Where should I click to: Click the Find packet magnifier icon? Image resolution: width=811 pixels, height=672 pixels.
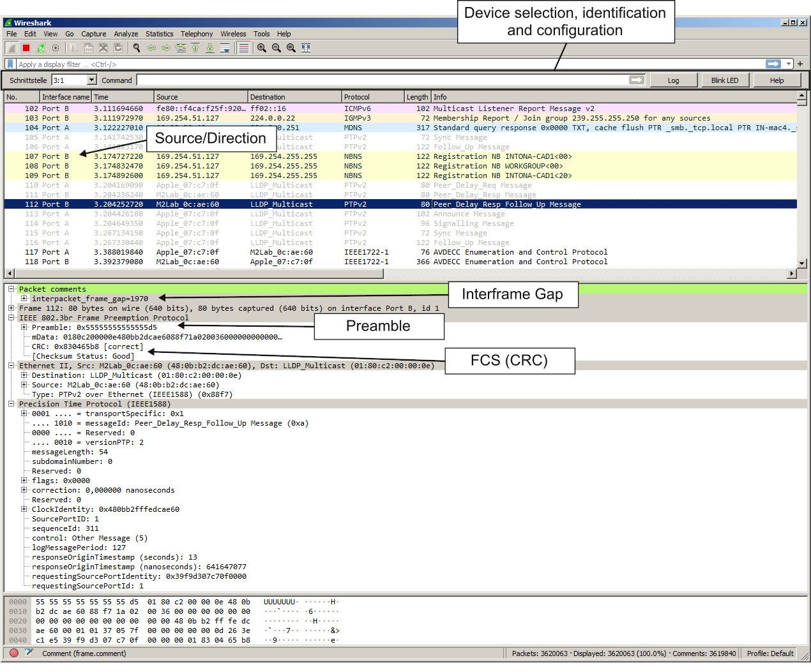(136, 48)
